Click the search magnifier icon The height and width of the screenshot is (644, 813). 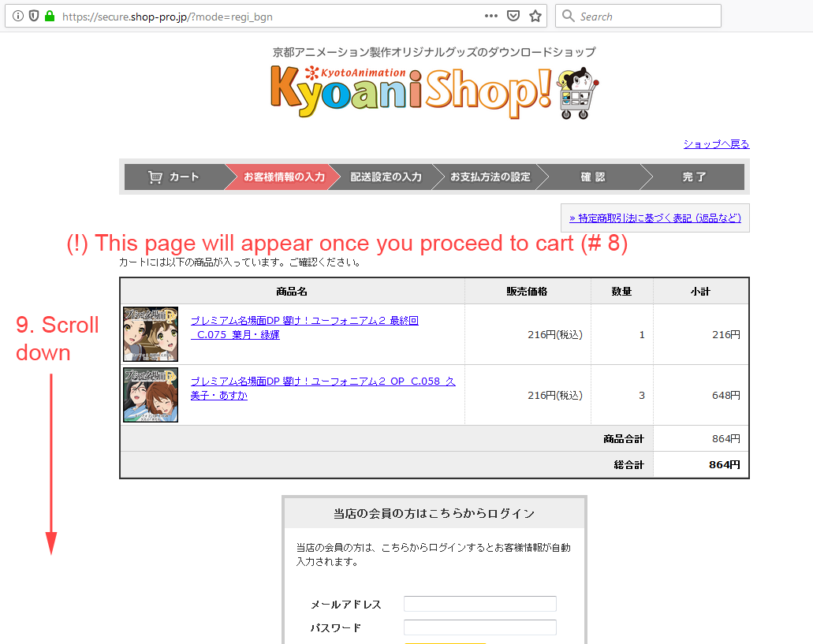coord(569,16)
